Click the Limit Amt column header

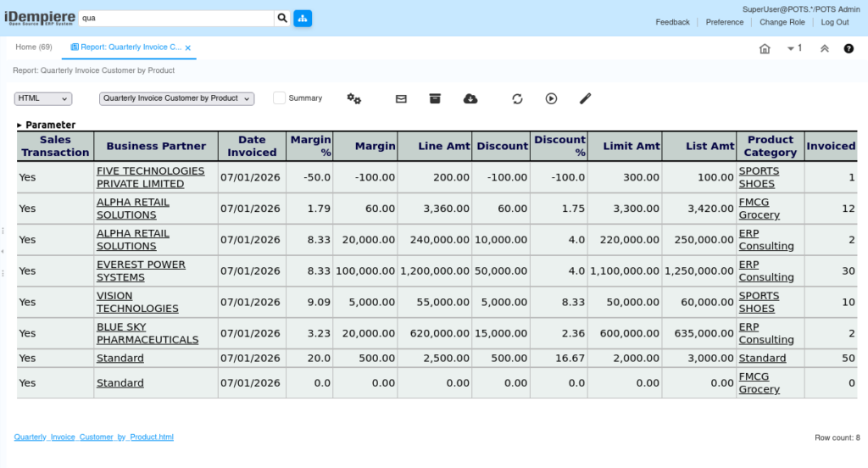tap(625, 146)
